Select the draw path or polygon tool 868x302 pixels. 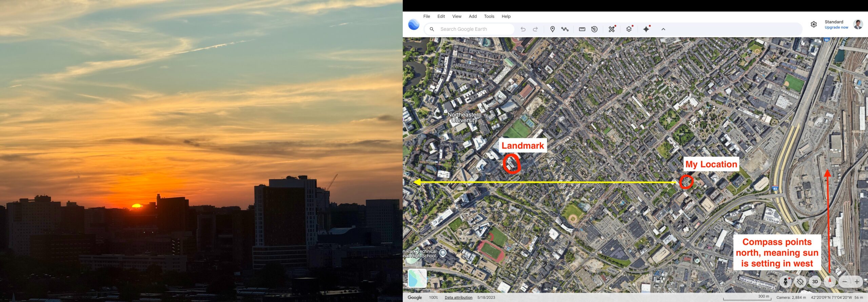[565, 29]
